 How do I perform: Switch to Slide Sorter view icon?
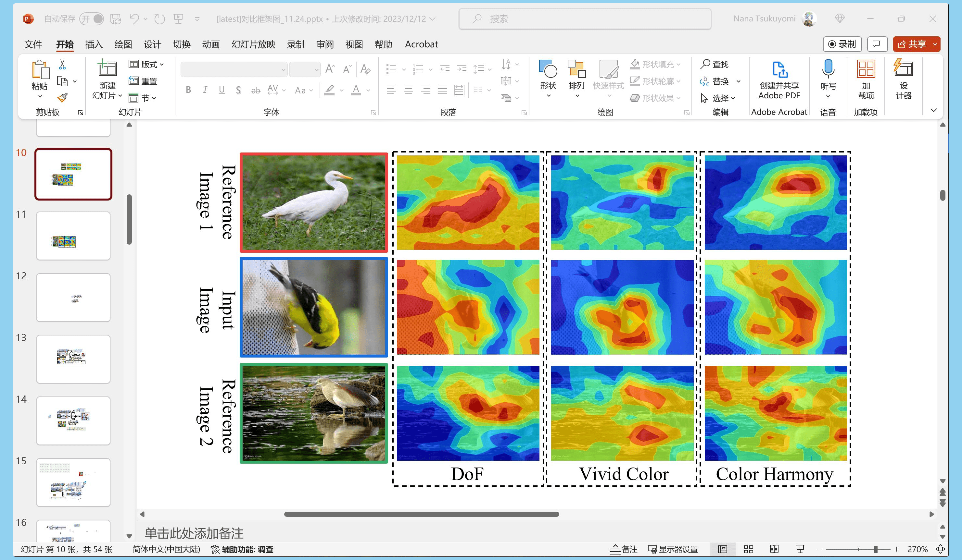point(748,549)
